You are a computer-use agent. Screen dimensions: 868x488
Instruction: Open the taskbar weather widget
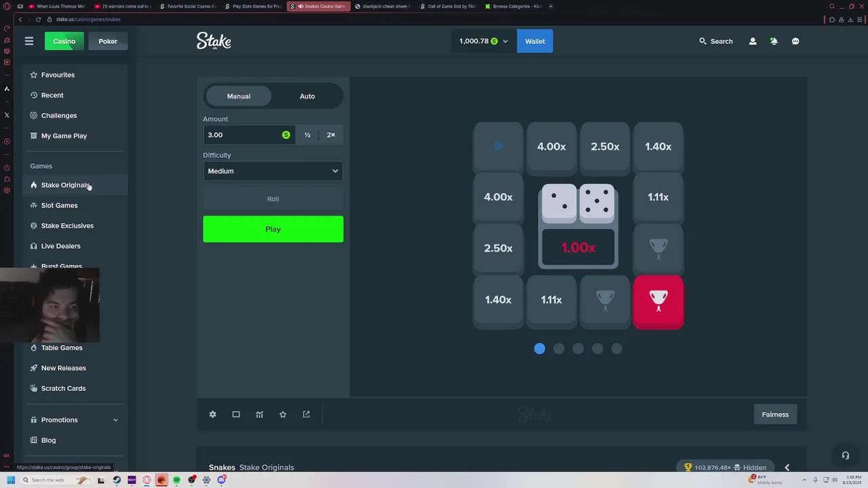(766, 480)
